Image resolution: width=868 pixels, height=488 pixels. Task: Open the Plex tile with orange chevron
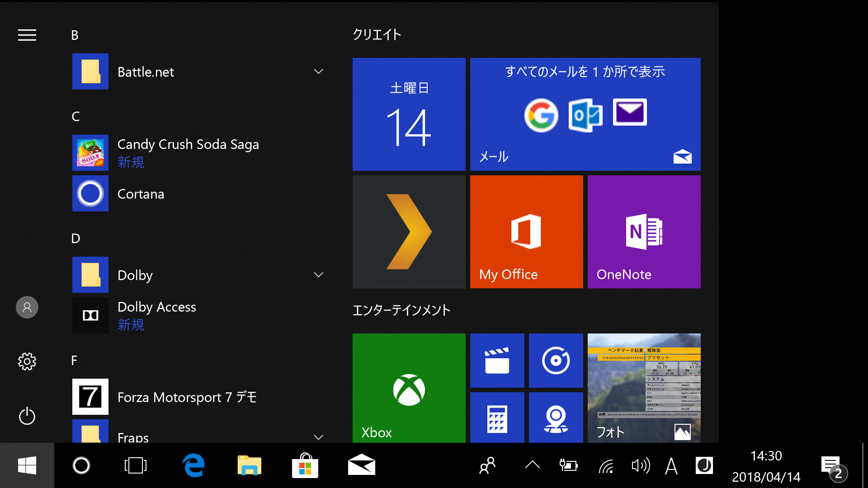(409, 231)
